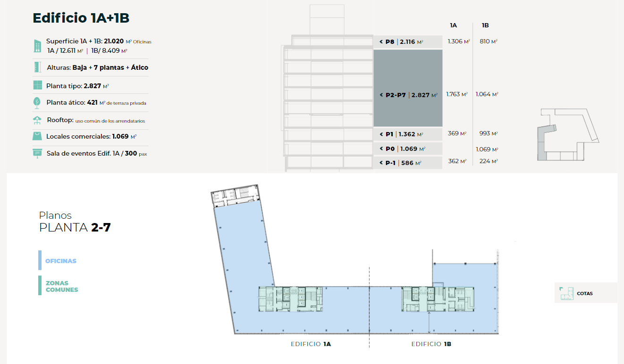Click the Alturas: Baja + 7 plantas text

98,68
